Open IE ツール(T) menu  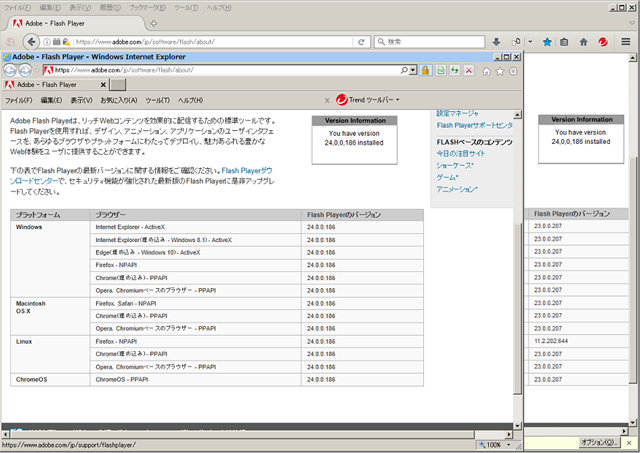click(158, 100)
